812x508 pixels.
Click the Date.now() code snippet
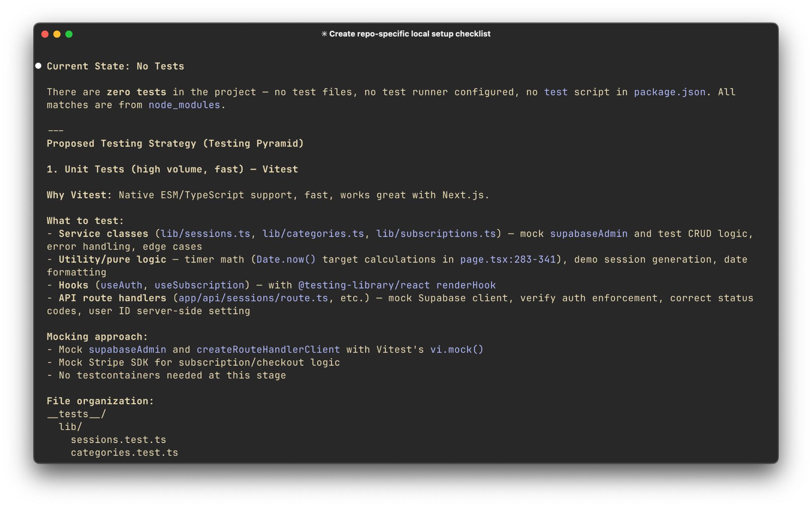[x=286, y=260]
